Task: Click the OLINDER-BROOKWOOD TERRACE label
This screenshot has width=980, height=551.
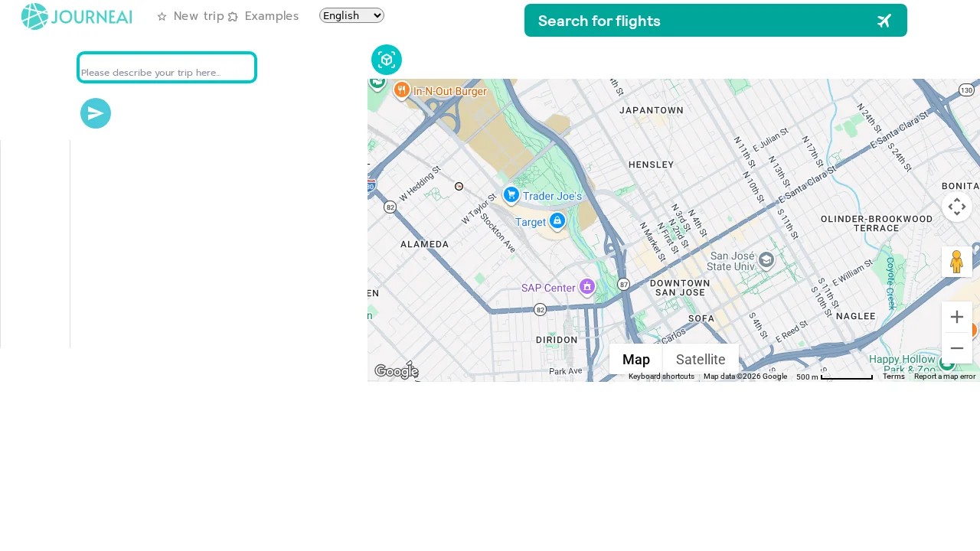Action: point(877,223)
